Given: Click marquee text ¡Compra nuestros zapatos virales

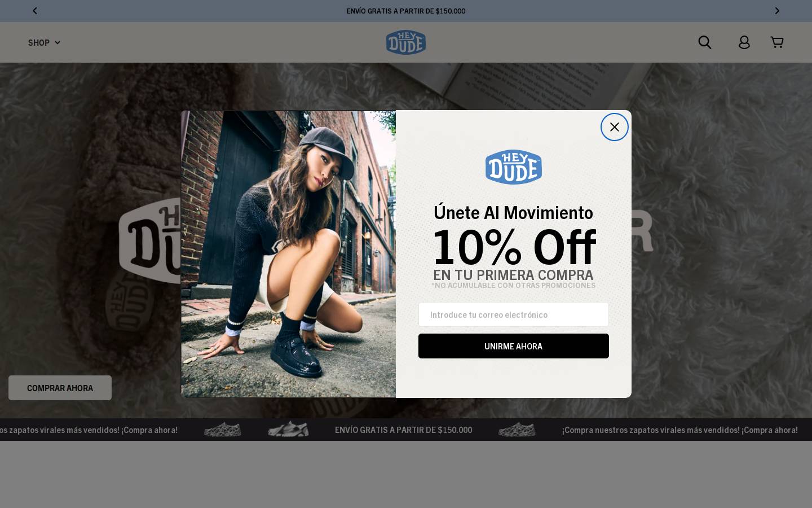Looking at the screenshot, I should 679,430.
